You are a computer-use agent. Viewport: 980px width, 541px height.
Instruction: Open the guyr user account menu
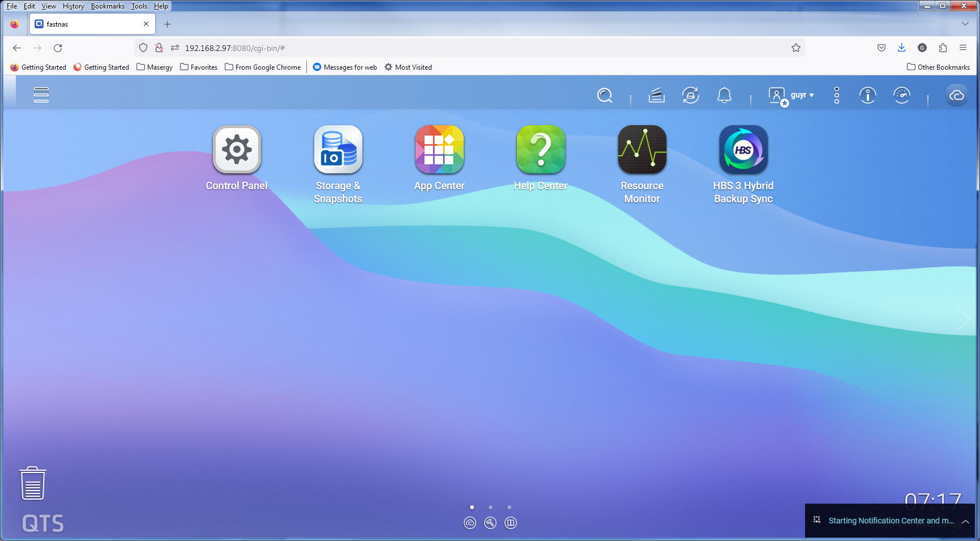(791, 95)
